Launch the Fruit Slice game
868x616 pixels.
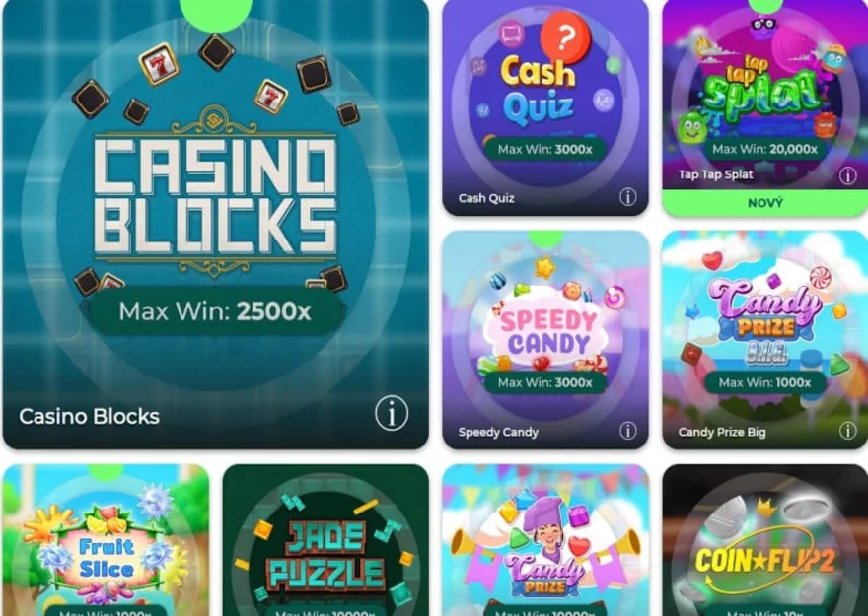pos(107,540)
